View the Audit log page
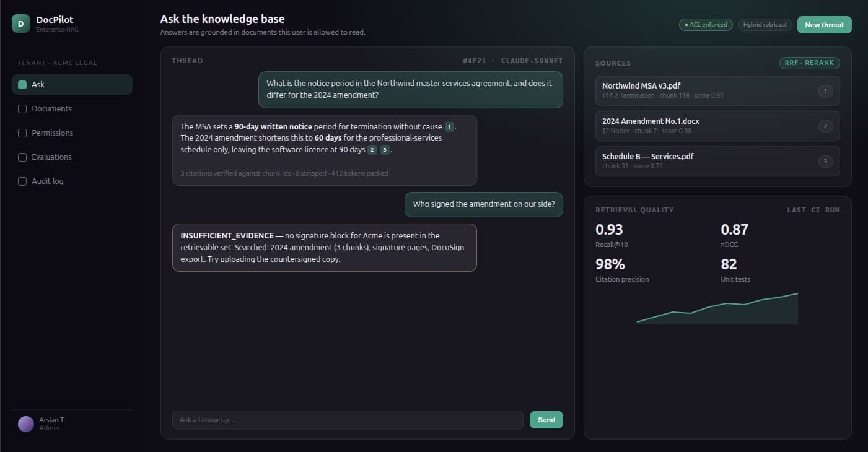The height and width of the screenshot is (452, 868). coord(72,181)
